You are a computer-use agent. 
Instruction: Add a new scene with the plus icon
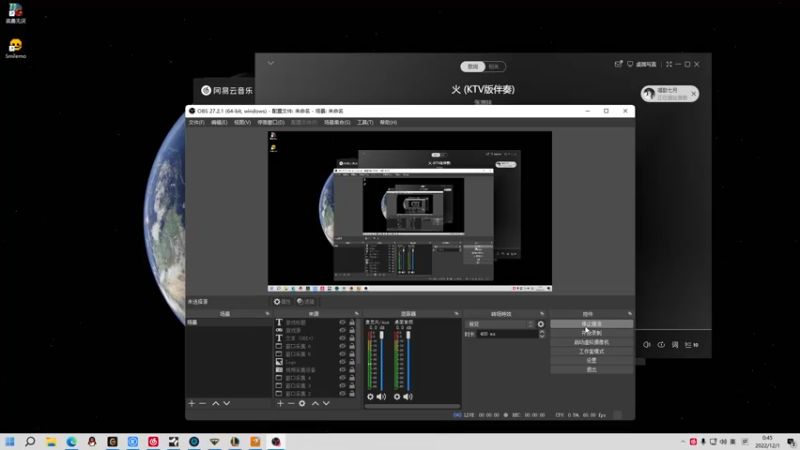pyautogui.click(x=192, y=404)
